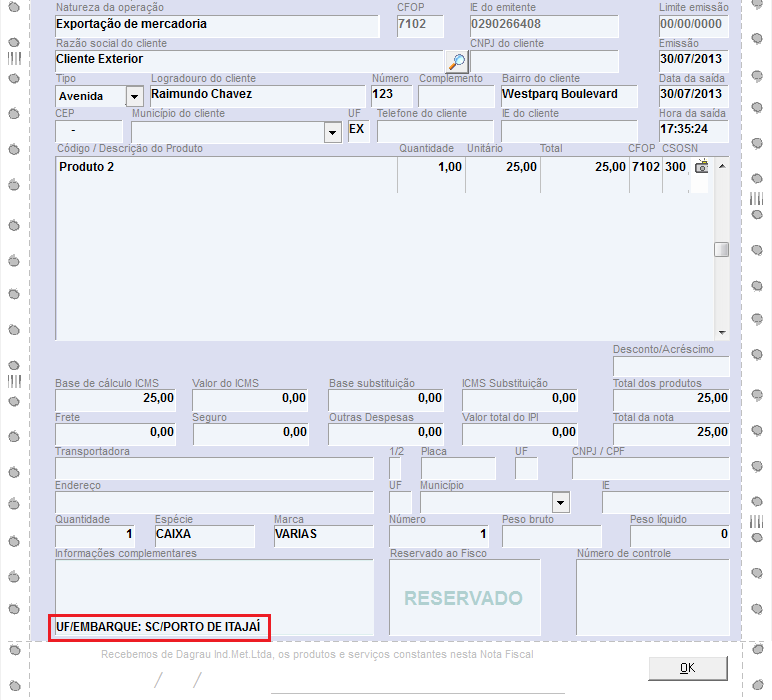Image resolution: width=772 pixels, height=700 pixels.
Task: Open the transport Município dropdown arrow
Action: [x=560, y=502]
